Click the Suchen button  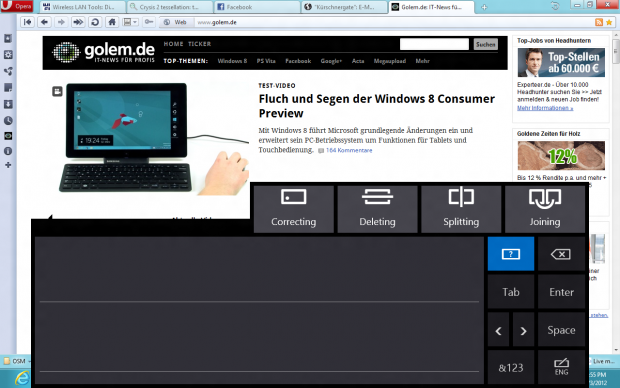(486, 44)
